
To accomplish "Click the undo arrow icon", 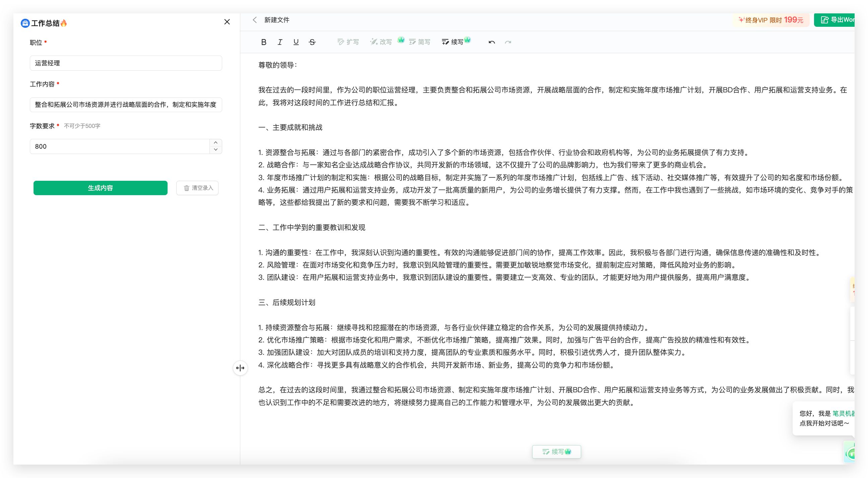I will [492, 42].
